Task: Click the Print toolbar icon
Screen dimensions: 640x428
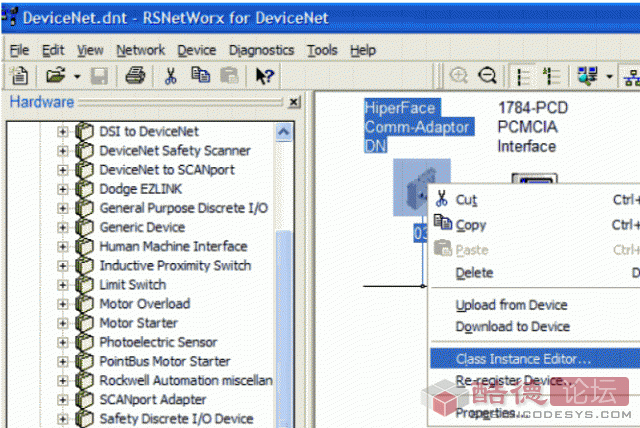Action: point(136,75)
